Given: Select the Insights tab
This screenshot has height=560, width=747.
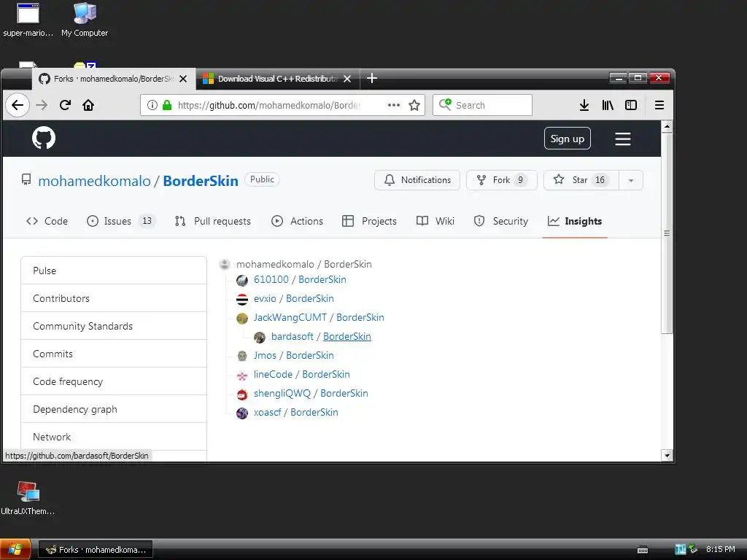Looking at the screenshot, I should pos(575,221).
